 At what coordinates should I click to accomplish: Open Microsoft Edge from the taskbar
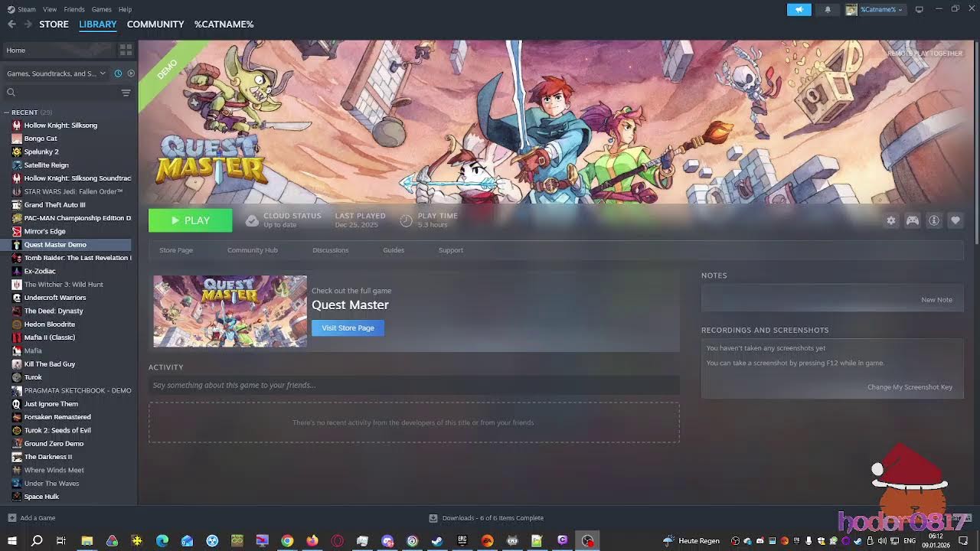click(x=162, y=541)
